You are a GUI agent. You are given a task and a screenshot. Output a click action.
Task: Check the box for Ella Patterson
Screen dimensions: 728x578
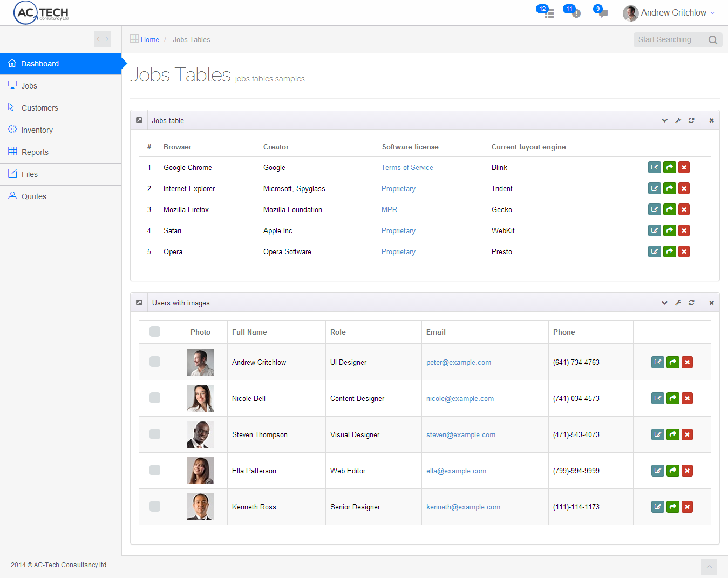[x=155, y=470]
